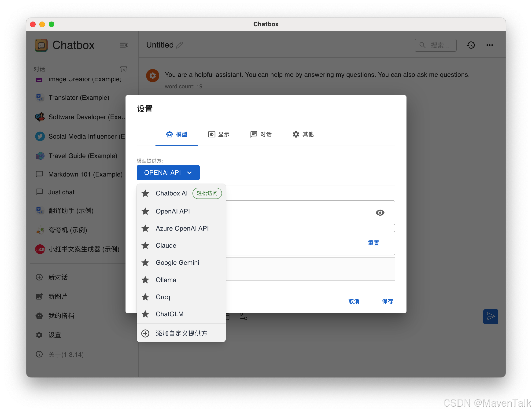Click the star beside Chatbox AI
Image resolution: width=532 pixels, height=412 pixels.
145,193
